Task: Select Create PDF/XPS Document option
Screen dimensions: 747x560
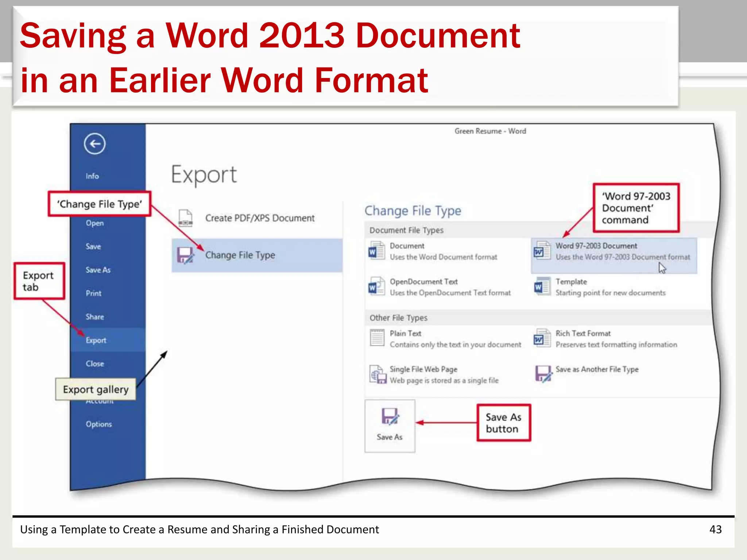Action: pos(257,218)
